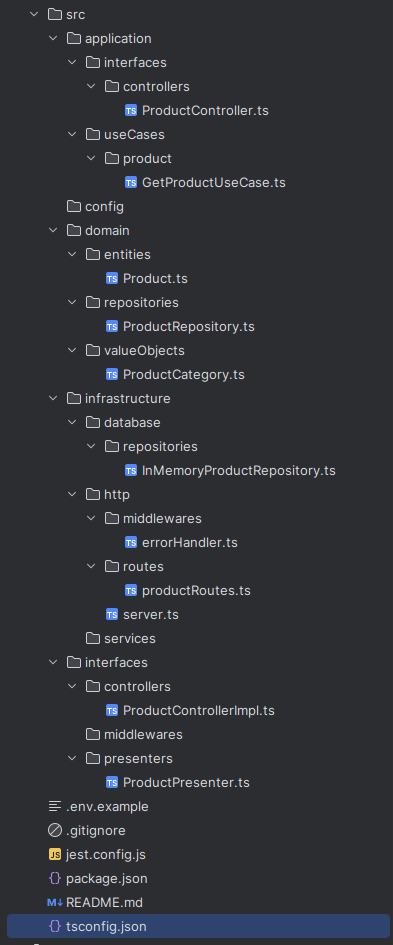Viewport: 393px width, 945px height.
Task: Click the braces icon of package.json
Action: click(x=55, y=879)
